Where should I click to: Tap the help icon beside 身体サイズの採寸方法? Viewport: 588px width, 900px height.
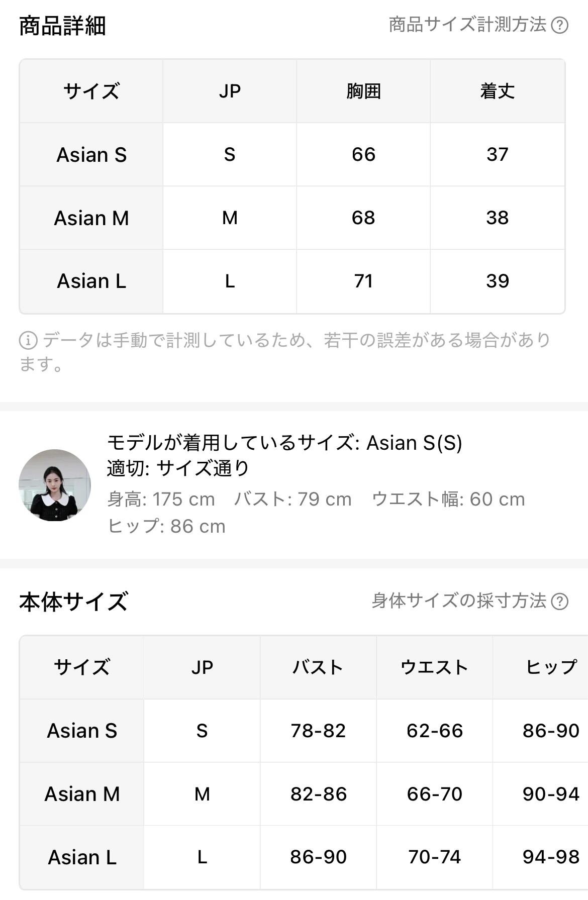pos(559,601)
